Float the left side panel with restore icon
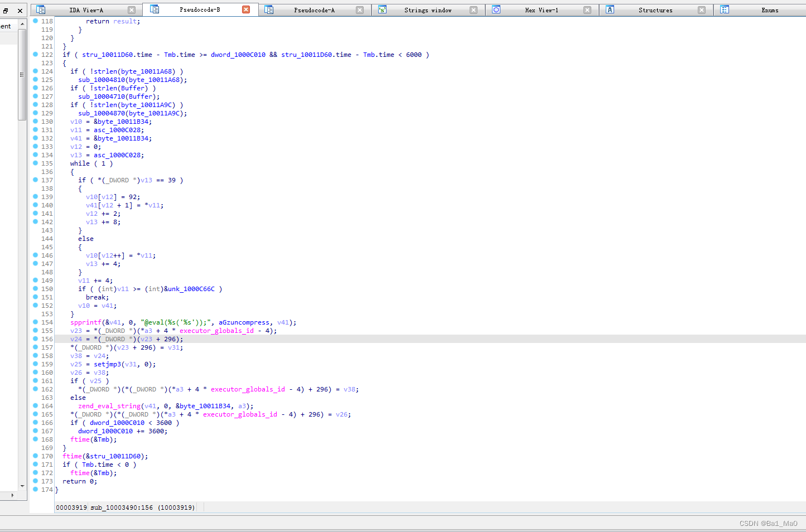806x532 pixels. click(x=6, y=11)
